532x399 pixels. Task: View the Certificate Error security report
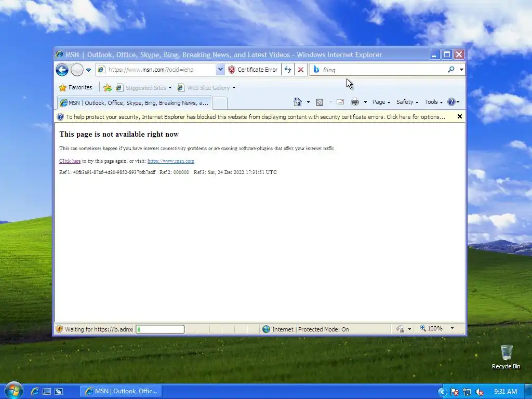tap(253, 70)
